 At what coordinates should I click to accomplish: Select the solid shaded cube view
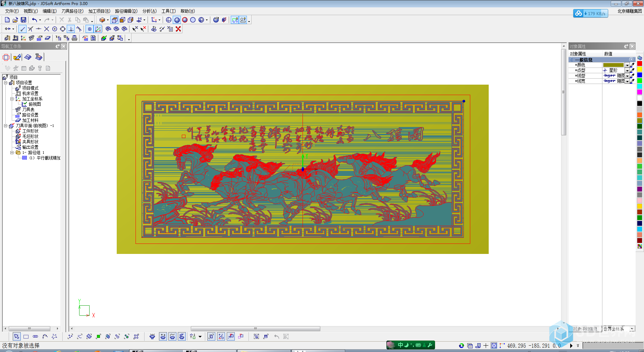(122, 20)
